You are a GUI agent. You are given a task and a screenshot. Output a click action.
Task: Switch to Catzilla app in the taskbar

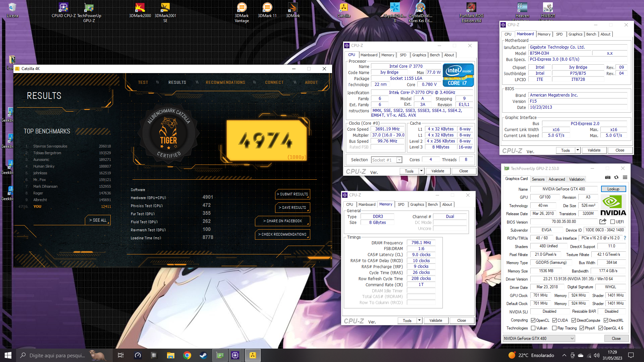253,355
